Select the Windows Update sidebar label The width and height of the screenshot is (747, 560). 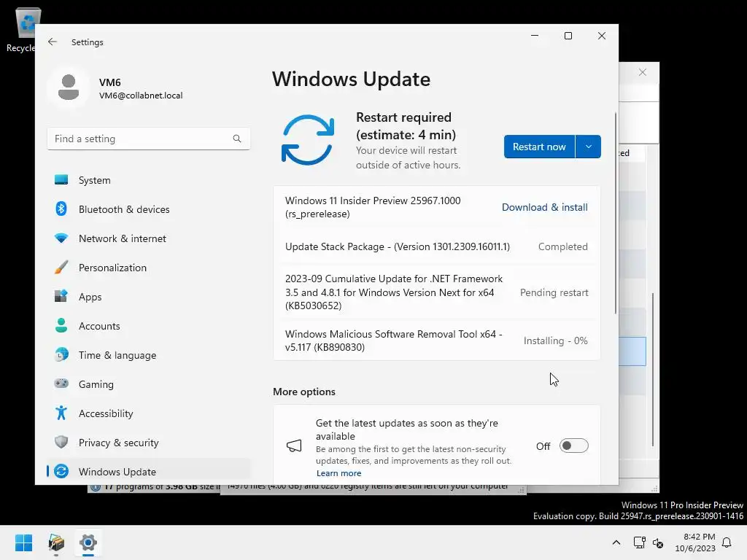click(117, 472)
